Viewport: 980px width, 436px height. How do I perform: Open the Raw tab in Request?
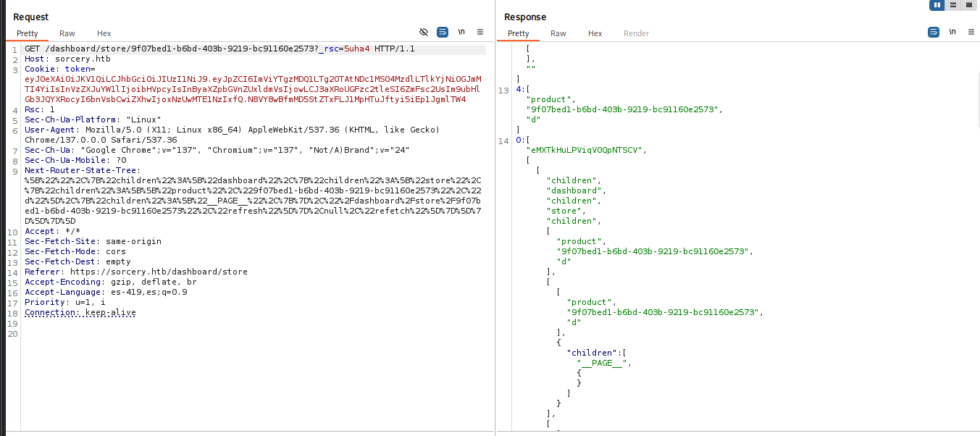pyautogui.click(x=67, y=33)
